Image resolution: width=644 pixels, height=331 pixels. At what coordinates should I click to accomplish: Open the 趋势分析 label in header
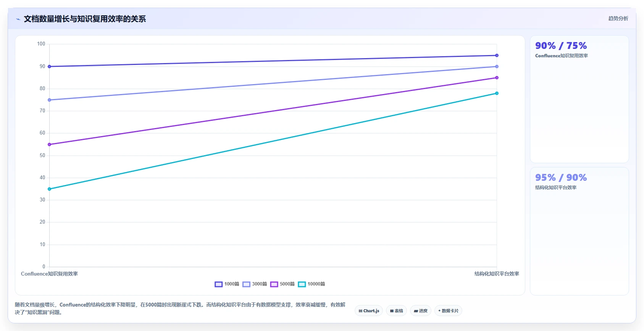618,18
